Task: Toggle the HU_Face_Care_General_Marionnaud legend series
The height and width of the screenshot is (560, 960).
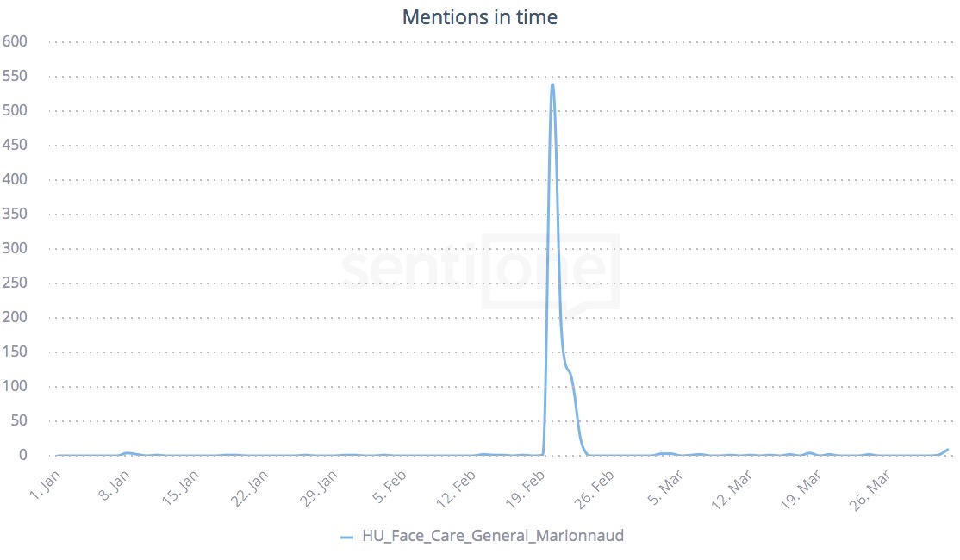Action: pos(492,536)
